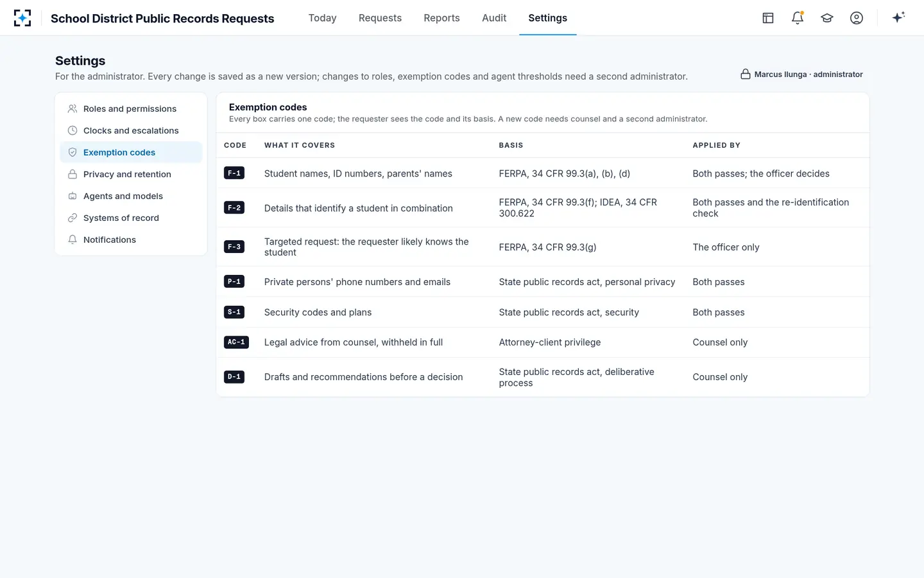Click the graduation cap icon
924x578 pixels.
[827, 18]
